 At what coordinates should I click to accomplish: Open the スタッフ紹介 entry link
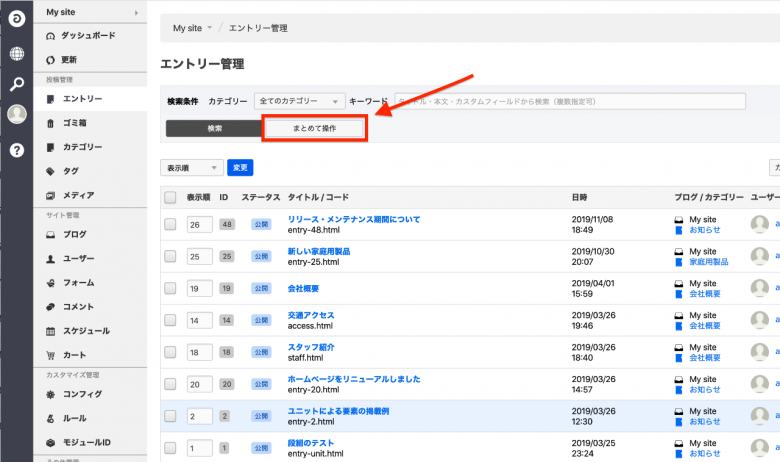pos(311,347)
